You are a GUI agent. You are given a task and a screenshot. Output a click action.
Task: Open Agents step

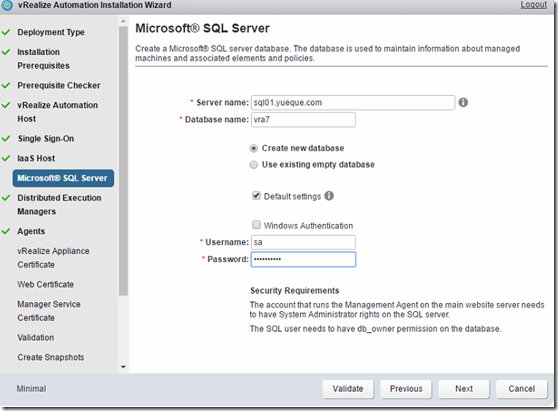(x=31, y=231)
